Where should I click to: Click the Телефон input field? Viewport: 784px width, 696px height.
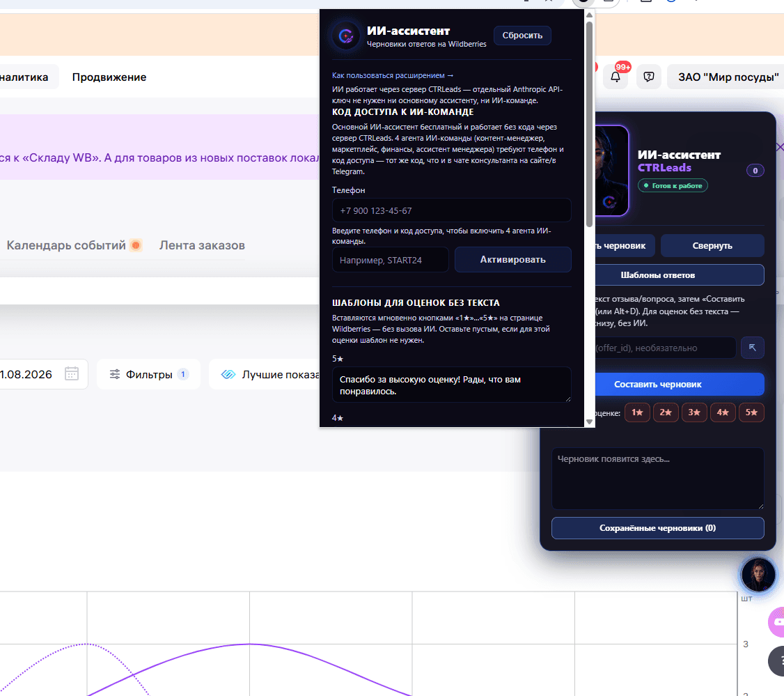(451, 210)
